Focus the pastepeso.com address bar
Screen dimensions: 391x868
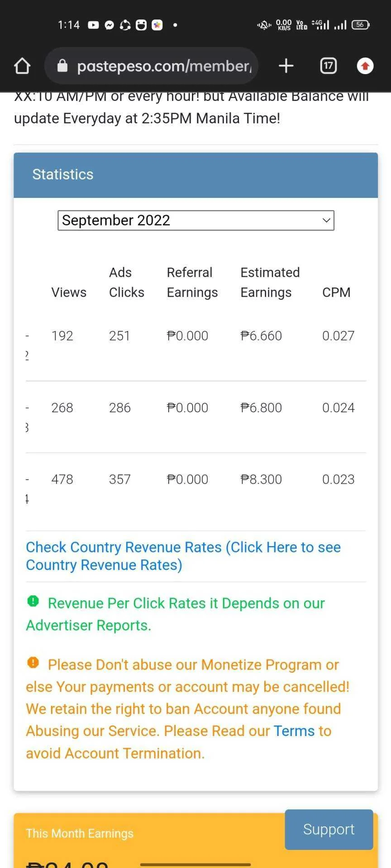[x=151, y=66]
